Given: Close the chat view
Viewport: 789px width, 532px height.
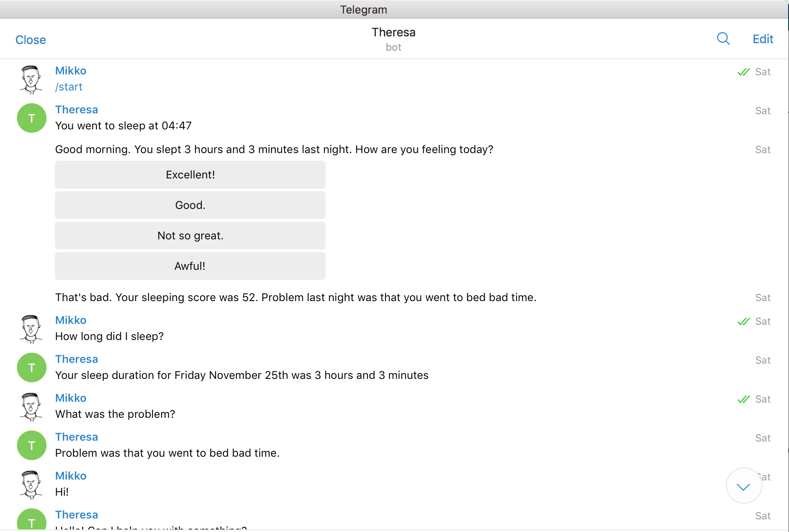Looking at the screenshot, I should 30,40.
